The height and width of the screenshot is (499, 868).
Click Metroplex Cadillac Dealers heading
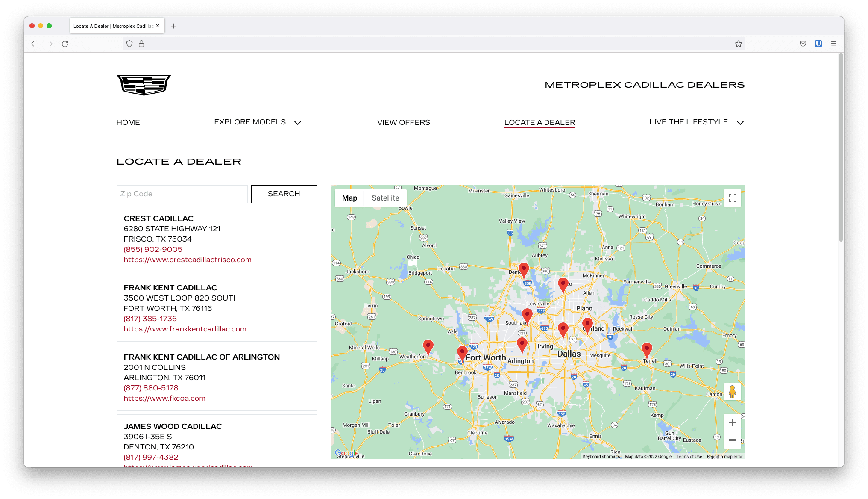tap(645, 85)
